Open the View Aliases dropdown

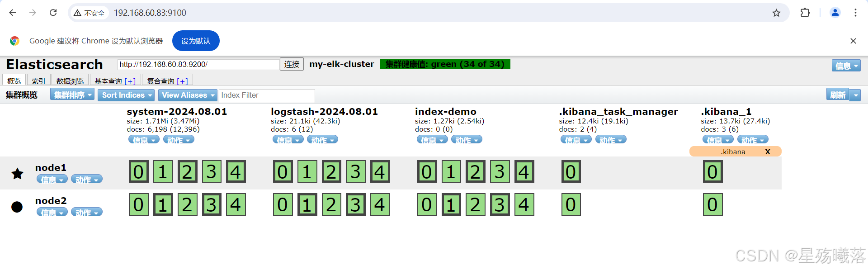[x=188, y=95]
